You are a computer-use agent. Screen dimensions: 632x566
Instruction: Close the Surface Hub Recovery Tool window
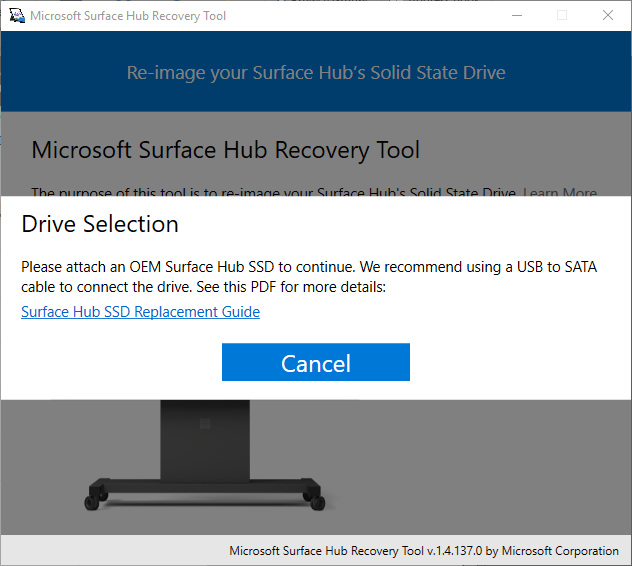point(608,16)
